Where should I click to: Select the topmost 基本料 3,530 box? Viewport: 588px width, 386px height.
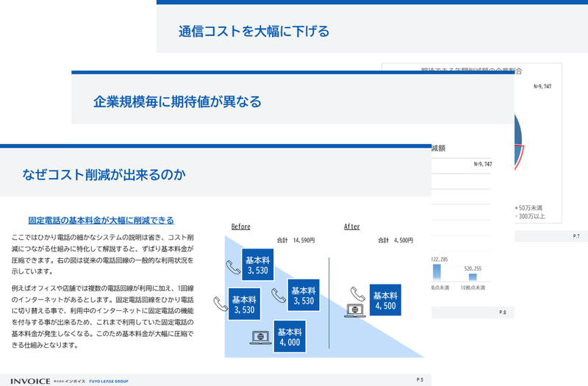258,265
